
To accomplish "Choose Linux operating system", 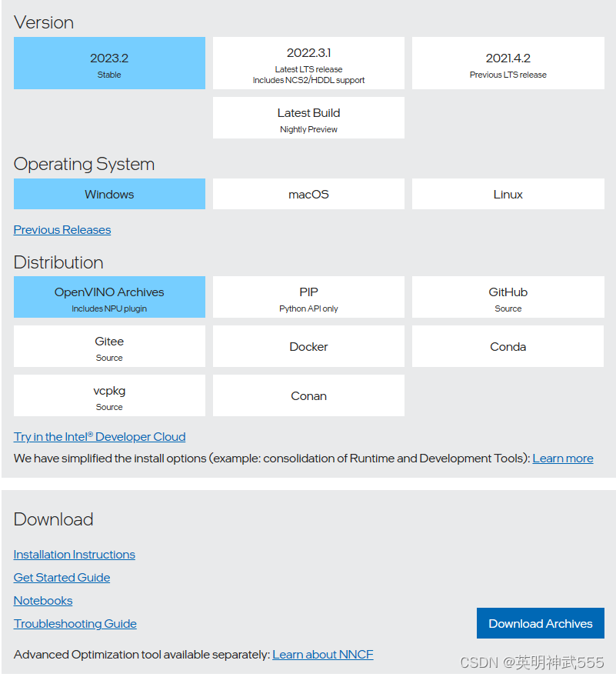I will (508, 195).
